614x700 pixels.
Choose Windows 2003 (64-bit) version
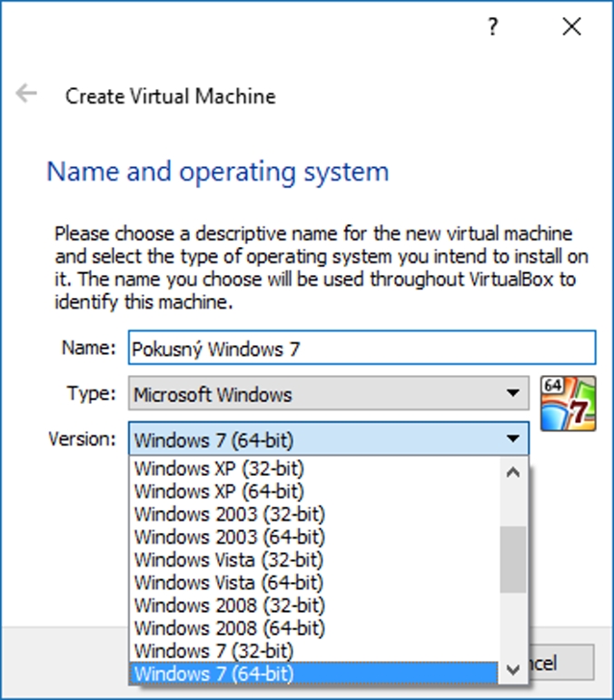tap(229, 537)
